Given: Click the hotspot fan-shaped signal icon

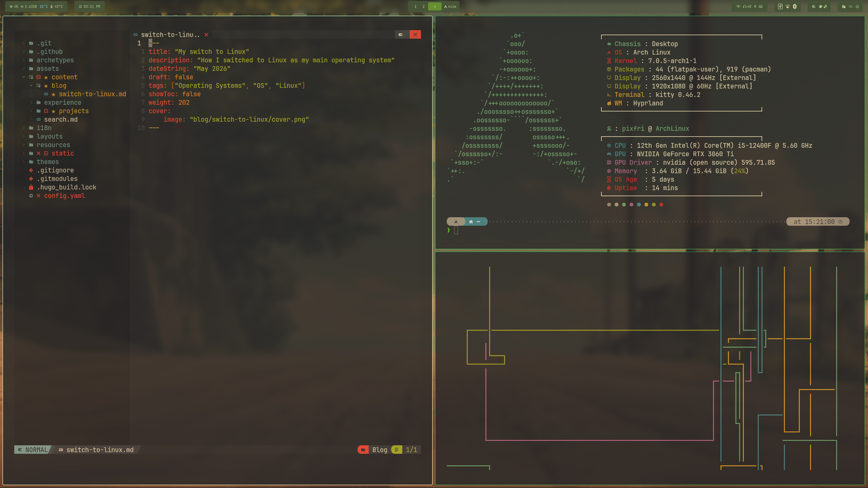Looking at the screenshot, I should click(788, 6).
